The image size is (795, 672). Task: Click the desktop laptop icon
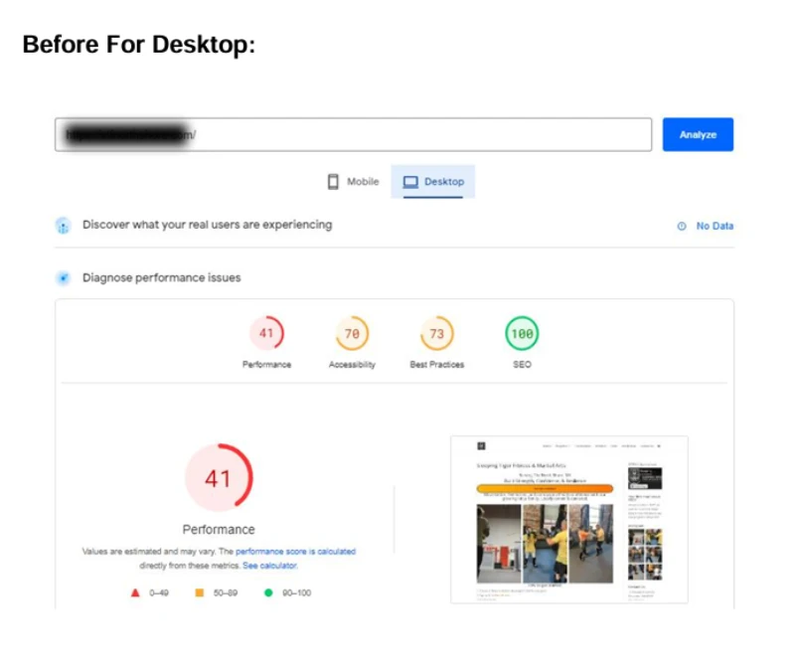(410, 182)
